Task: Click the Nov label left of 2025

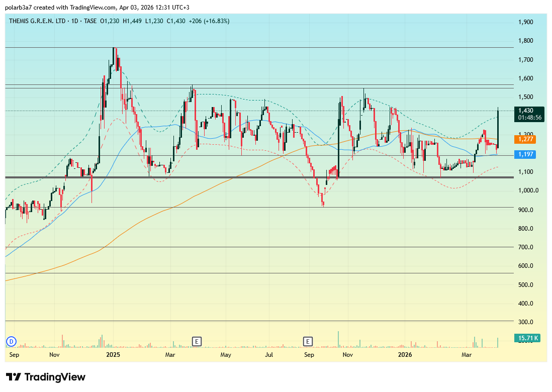Action: (x=55, y=355)
